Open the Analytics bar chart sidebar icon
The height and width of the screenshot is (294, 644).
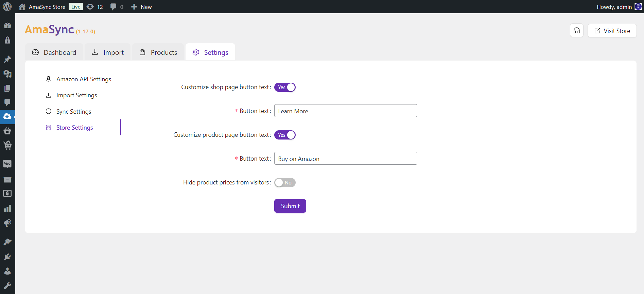coord(7,208)
